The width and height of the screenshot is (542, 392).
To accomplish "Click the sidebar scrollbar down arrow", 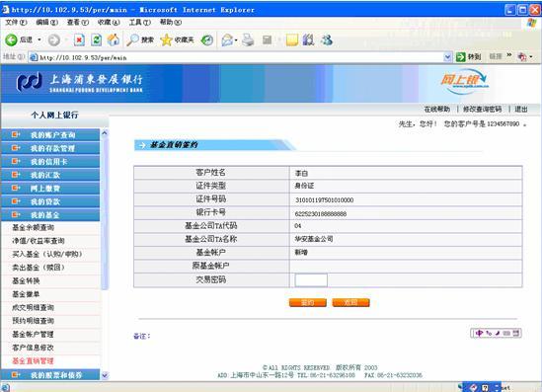I will click(x=105, y=375).
